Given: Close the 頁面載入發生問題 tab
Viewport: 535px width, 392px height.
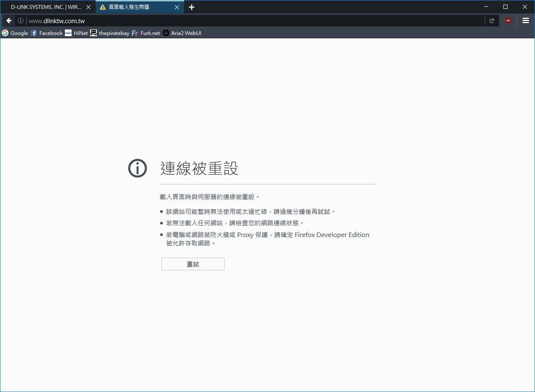Looking at the screenshot, I should pos(177,7).
